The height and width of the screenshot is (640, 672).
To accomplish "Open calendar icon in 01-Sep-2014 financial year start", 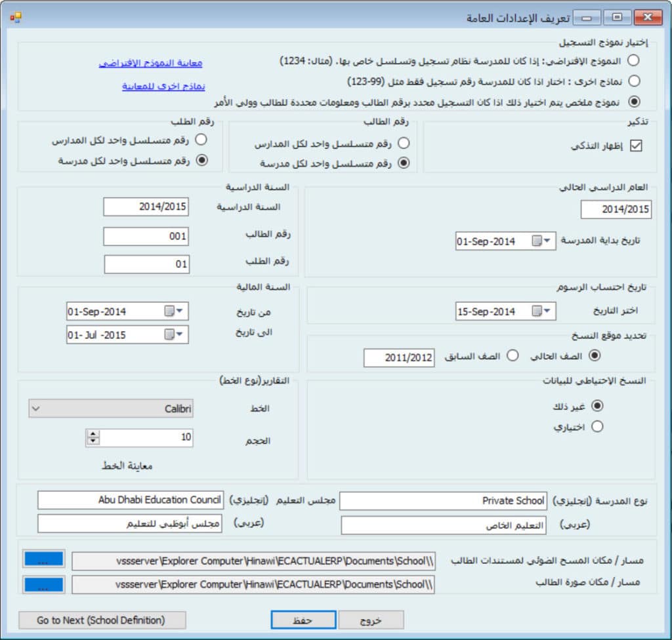I will pyautogui.click(x=169, y=311).
